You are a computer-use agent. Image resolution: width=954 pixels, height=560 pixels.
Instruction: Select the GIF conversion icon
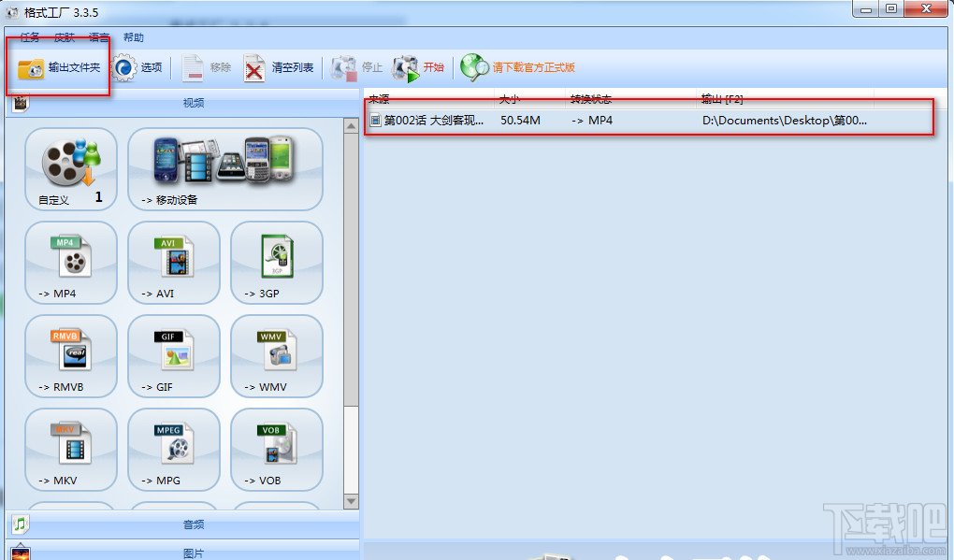(x=173, y=356)
